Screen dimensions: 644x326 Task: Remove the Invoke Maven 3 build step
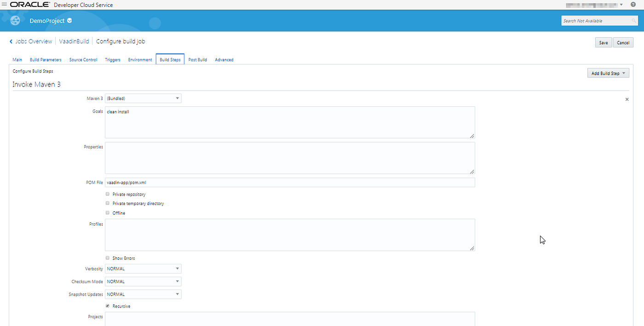[627, 99]
